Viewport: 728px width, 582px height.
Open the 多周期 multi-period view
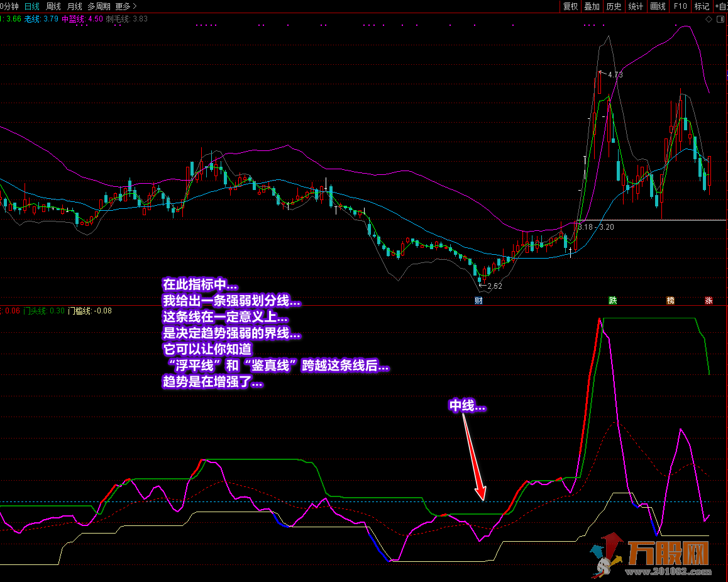(x=99, y=6)
